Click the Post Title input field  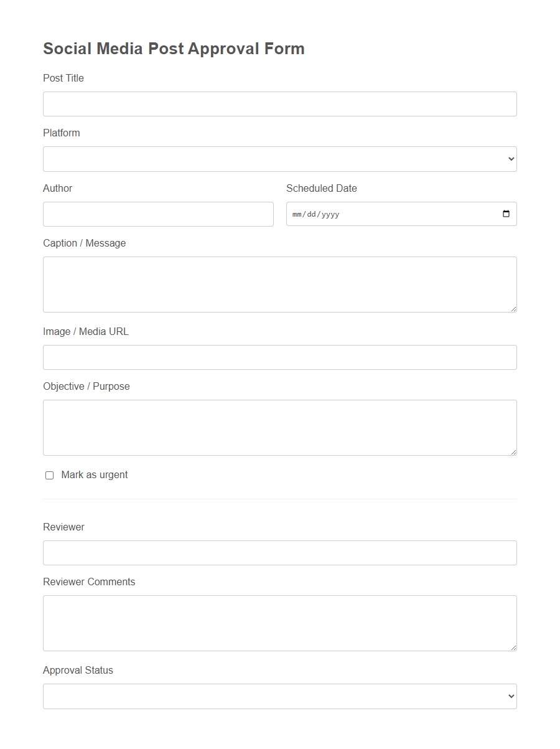pos(279,103)
